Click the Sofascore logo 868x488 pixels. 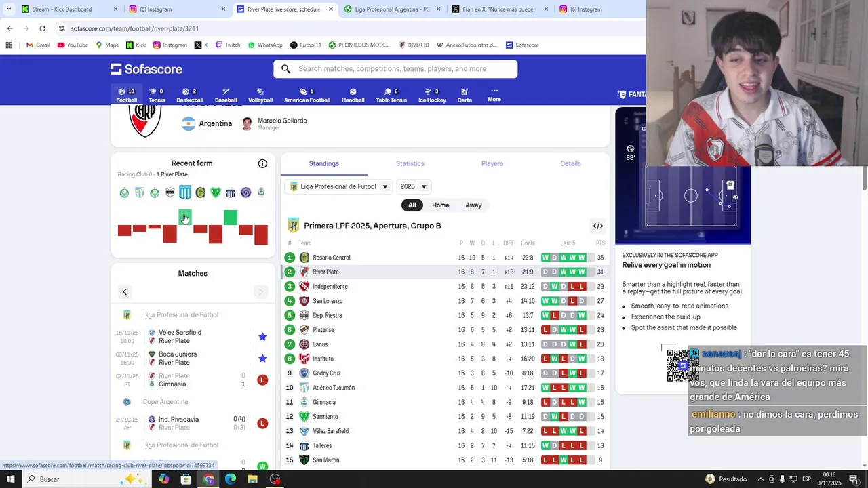[x=146, y=69]
